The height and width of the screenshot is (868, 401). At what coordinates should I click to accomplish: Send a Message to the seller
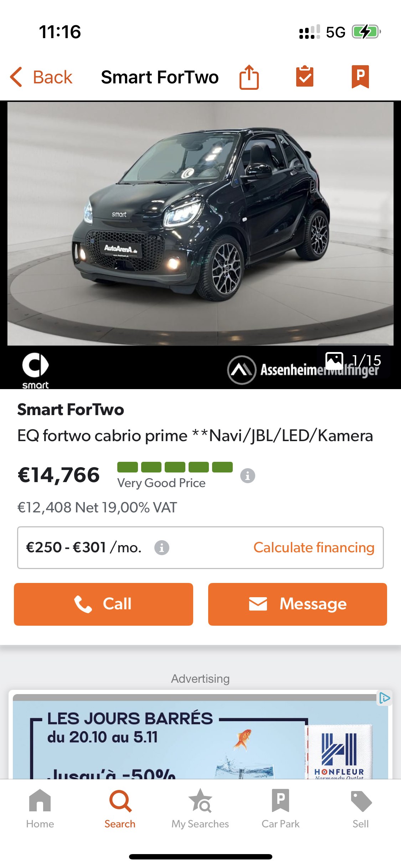click(x=298, y=604)
